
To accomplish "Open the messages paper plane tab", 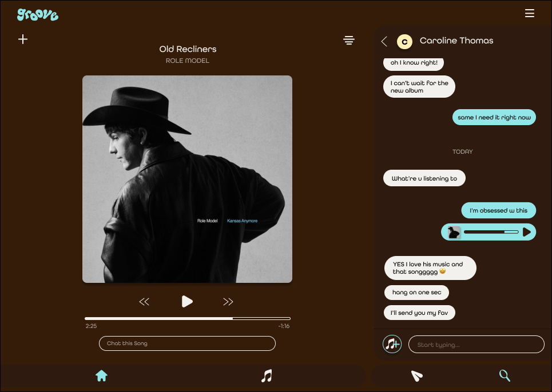I will pos(417,376).
